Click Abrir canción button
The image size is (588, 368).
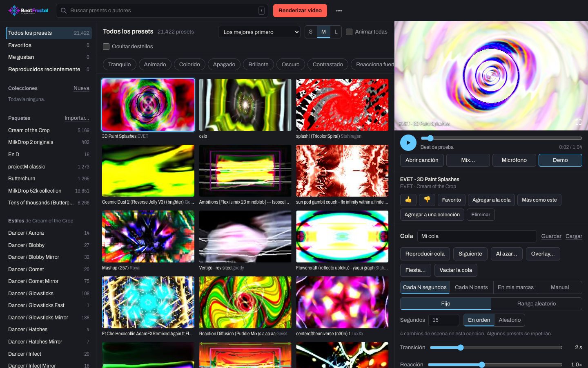pyautogui.click(x=422, y=160)
